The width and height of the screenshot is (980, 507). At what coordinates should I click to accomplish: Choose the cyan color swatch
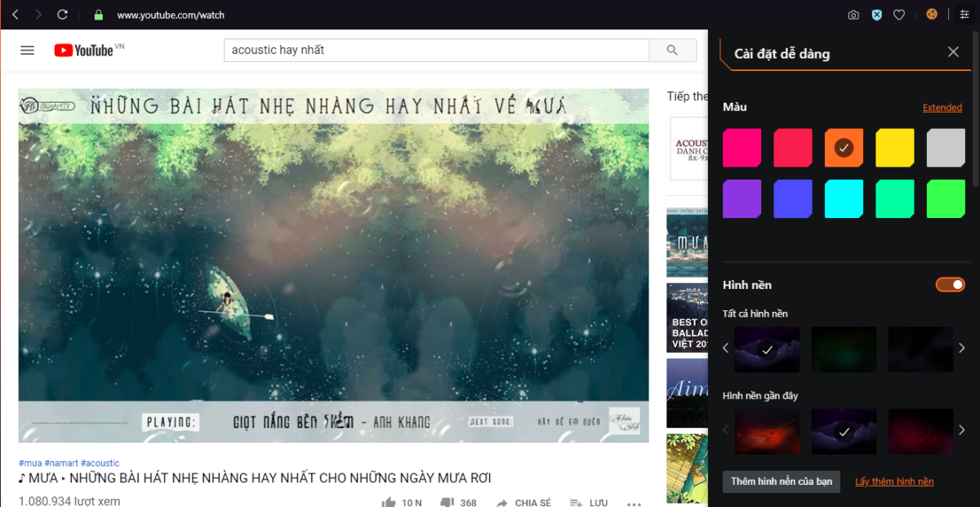coord(844,199)
